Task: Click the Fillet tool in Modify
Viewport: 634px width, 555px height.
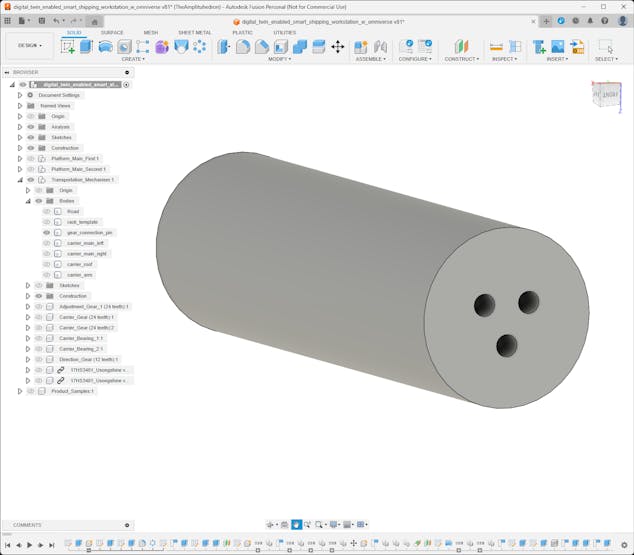Action: 243,46
